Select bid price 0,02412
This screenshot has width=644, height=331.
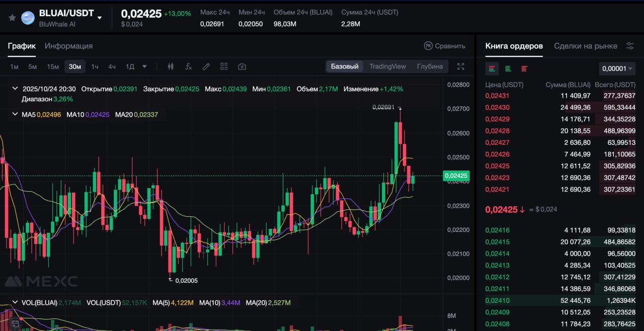pos(497,277)
